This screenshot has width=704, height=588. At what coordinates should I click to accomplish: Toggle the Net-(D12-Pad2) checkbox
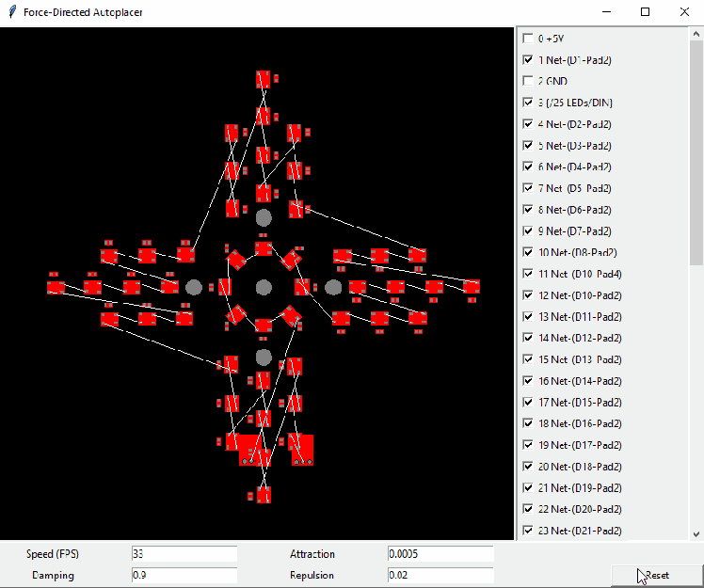(x=528, y=338)
